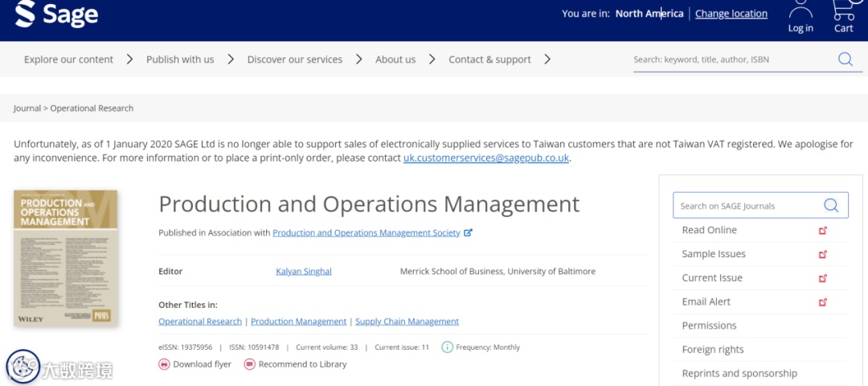The height and width of the screenshot is (386, 868).
Task: Open Production Management title link
Action: click(298, 321)
